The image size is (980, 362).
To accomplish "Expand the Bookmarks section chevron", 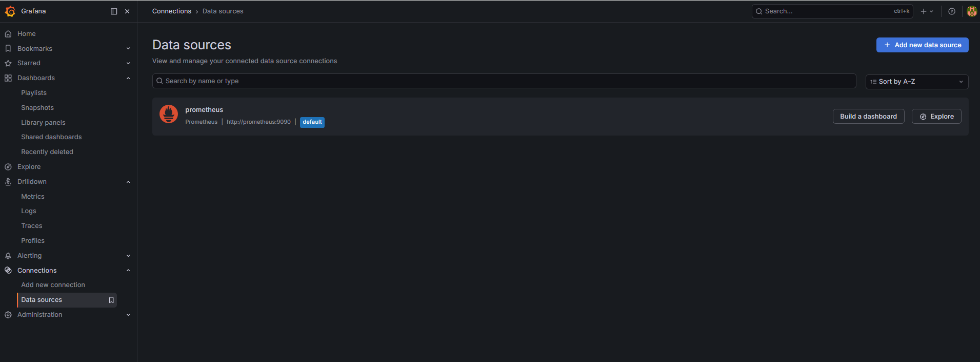I will point(128,49).
